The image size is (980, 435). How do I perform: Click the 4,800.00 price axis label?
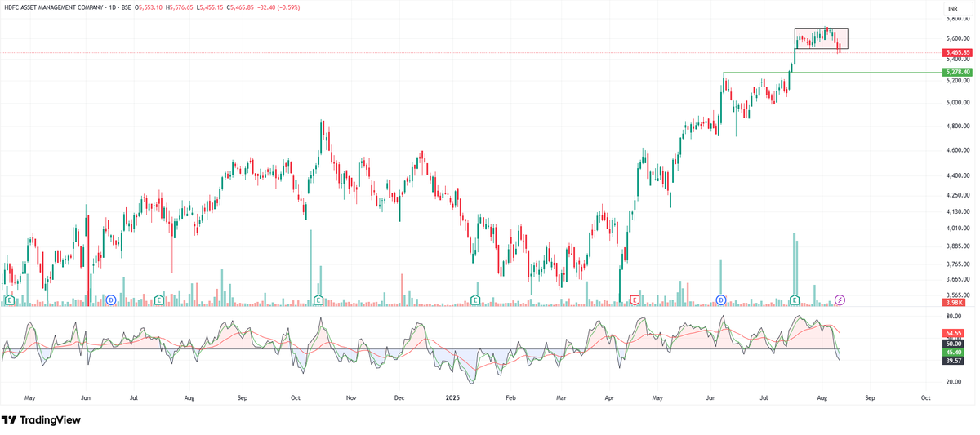coord(958,126)
